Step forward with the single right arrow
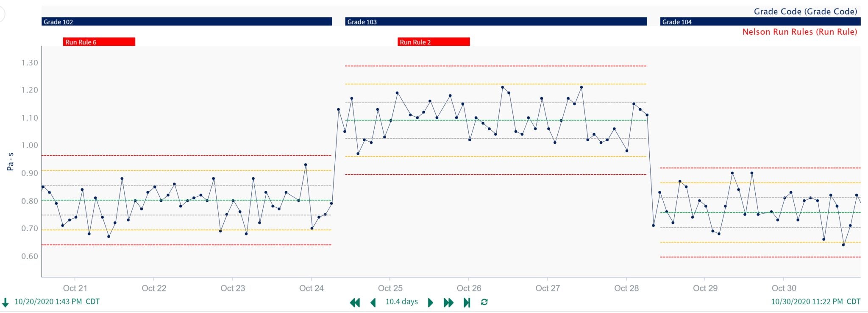The height and width of the screenshot is (313, 868). pos(431,302)
